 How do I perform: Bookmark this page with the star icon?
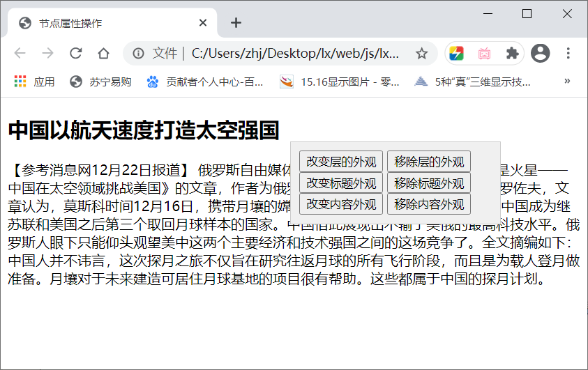(x=421, y=54)
